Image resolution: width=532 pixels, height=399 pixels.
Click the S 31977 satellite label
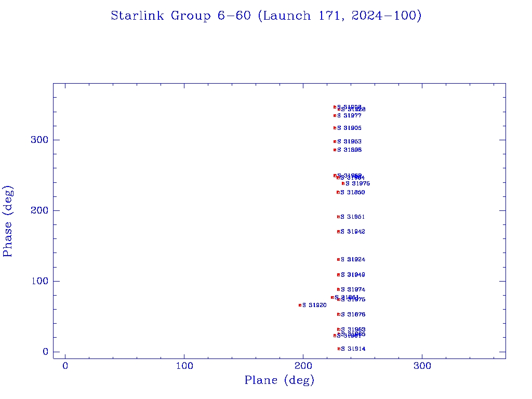tap(349, 116)
